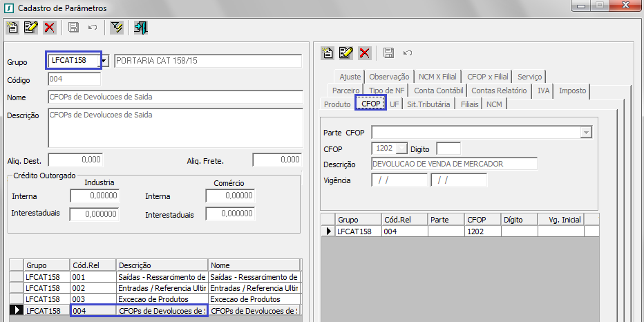Expand the Parte CFOP combo box

pyautogui.click(x=586, y=132)
